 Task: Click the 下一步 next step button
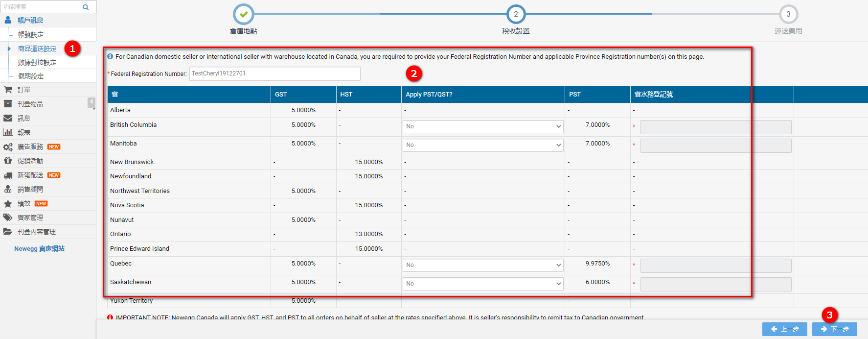835,329
